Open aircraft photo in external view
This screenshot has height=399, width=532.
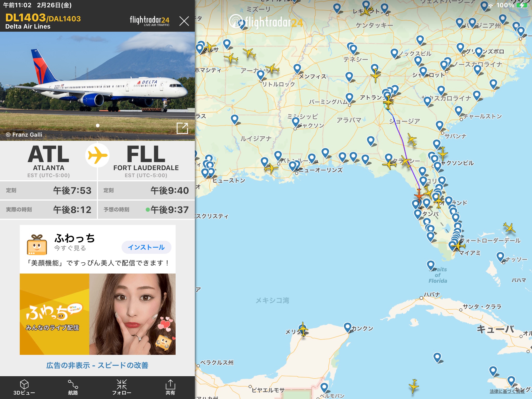[x=182, y=128]
